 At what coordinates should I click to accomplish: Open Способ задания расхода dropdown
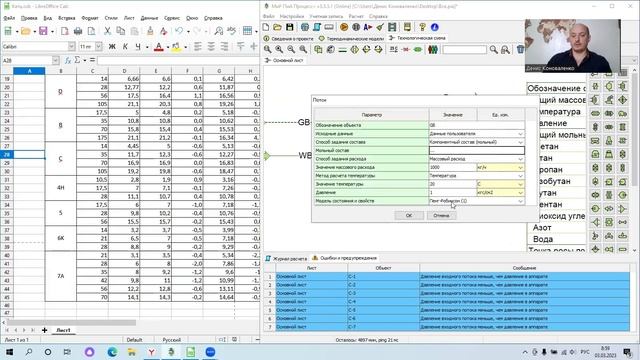point(520,159)
